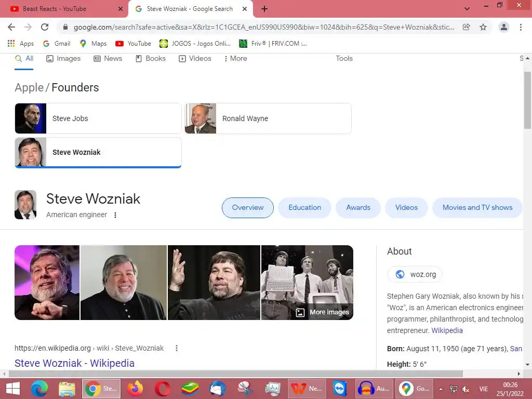The width and height of the screenshot is (532, 399).
Task: Open woz.org website chip
Action: [415, 274]
